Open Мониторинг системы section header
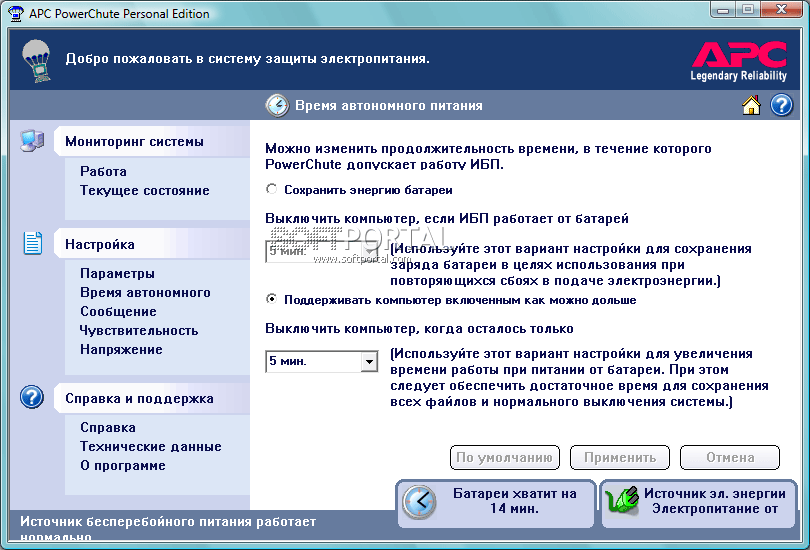The width and height of the screenshot is (810, 550). [x=152, y=142]
